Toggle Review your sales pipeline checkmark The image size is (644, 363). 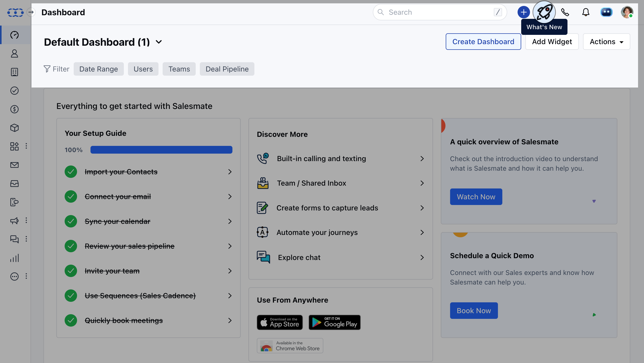coord(71,246)
